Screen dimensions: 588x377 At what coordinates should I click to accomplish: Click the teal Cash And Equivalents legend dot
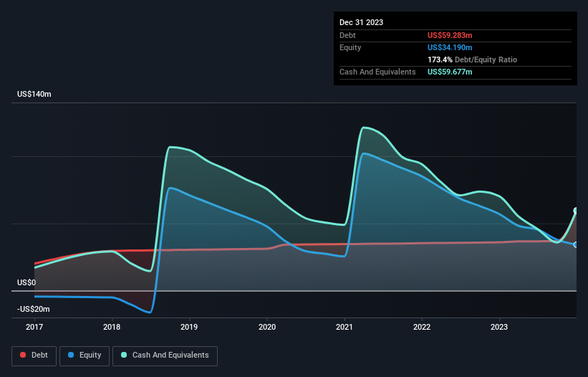click(x=124, y=355)
